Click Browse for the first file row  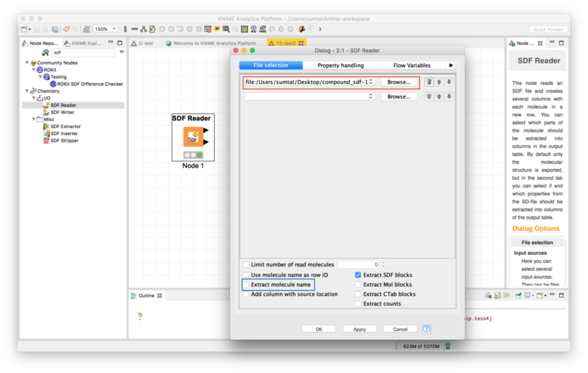[x=399, y=82]
